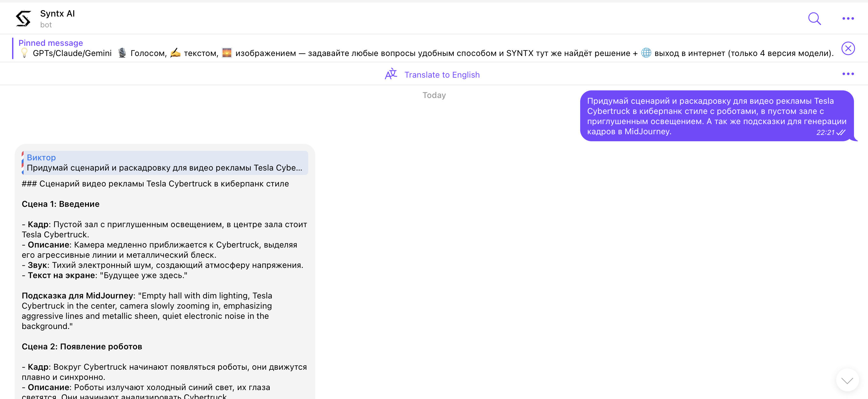Click the light bulb emoji in pinned message

[24, 53]
